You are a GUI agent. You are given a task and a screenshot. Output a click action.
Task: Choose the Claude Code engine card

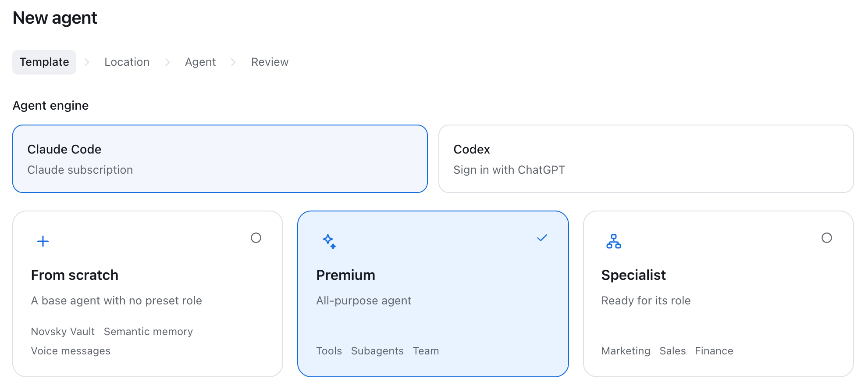pos(220,159)
